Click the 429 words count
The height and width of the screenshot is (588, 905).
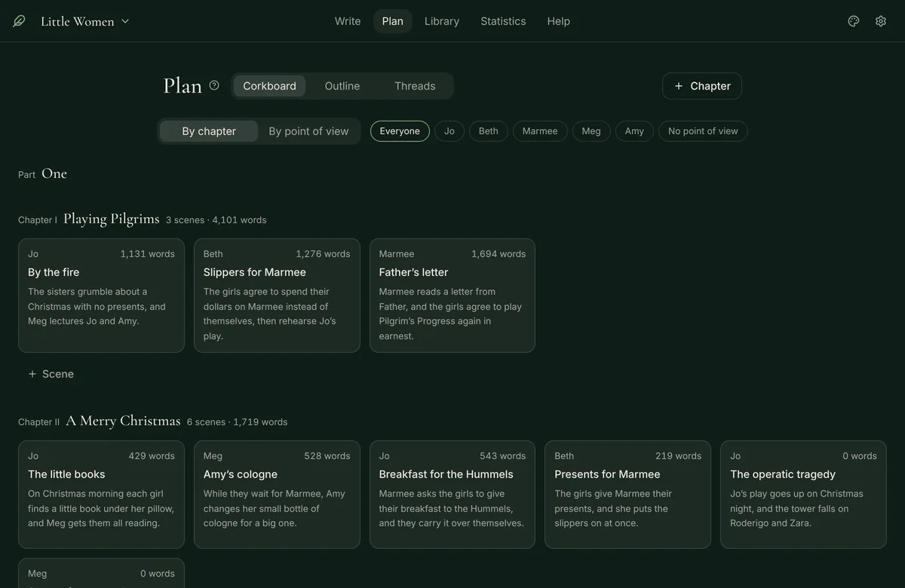coord(152,456)
